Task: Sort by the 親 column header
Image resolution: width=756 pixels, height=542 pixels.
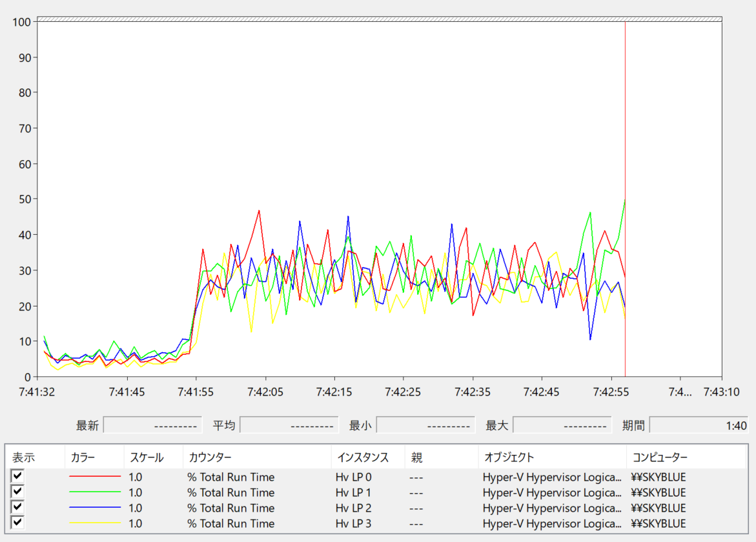Action: 441,457
